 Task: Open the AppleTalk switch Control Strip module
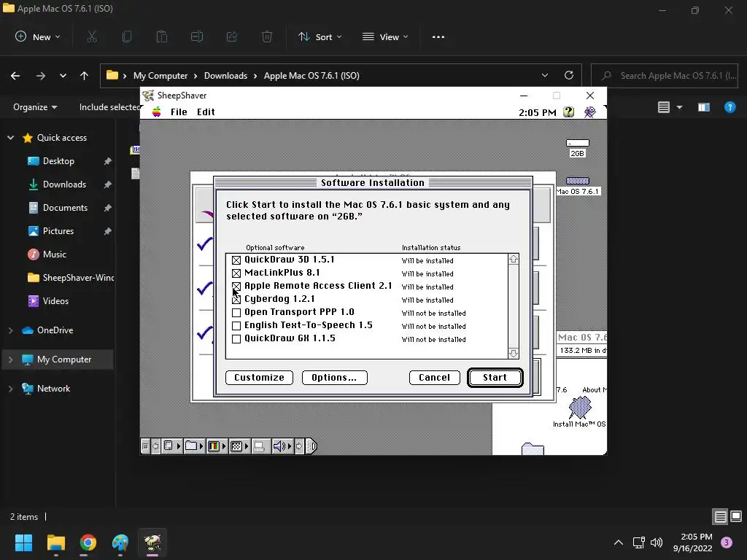tap(171, 446)
